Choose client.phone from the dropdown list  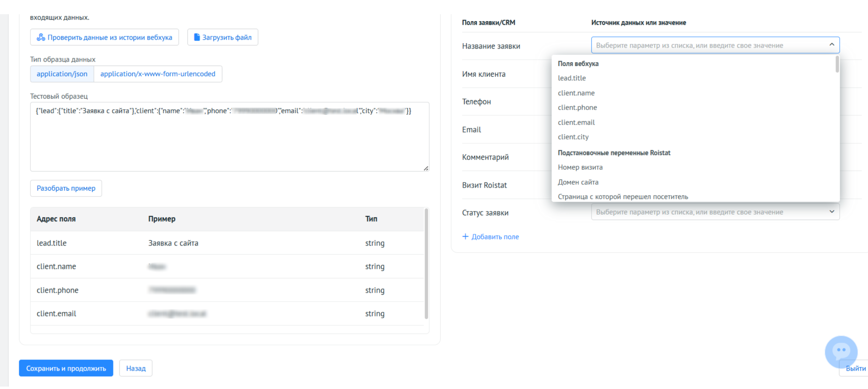click(x=577, y=107)
